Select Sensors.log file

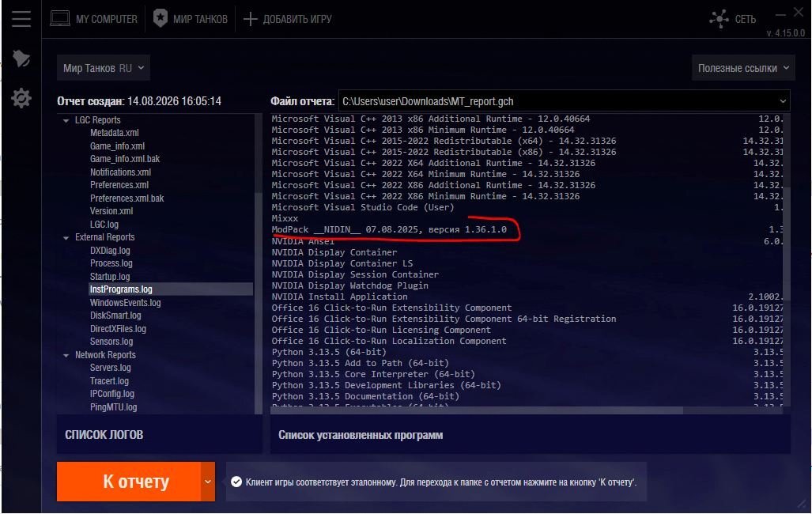click(x=111, y=342)
